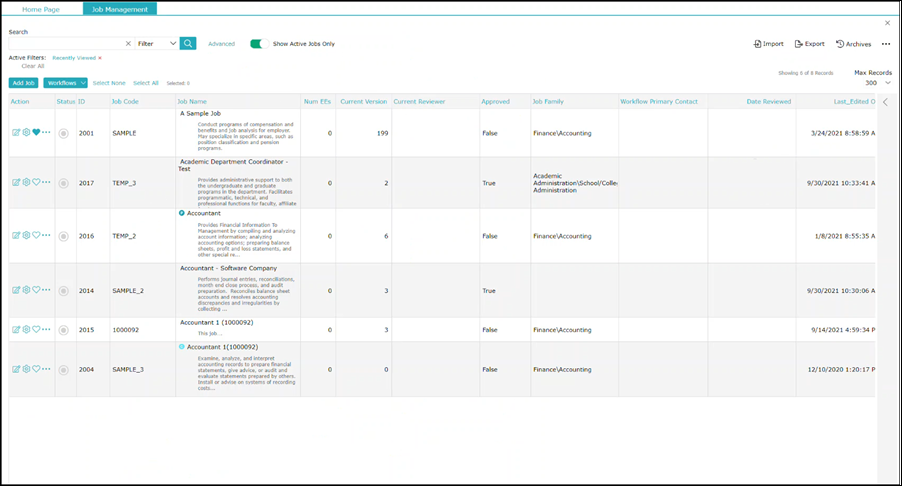Image resolution: width=902 pixels, height=486 pixels.
Task: Click the Clear All filters link
Action: pos(33,66)
